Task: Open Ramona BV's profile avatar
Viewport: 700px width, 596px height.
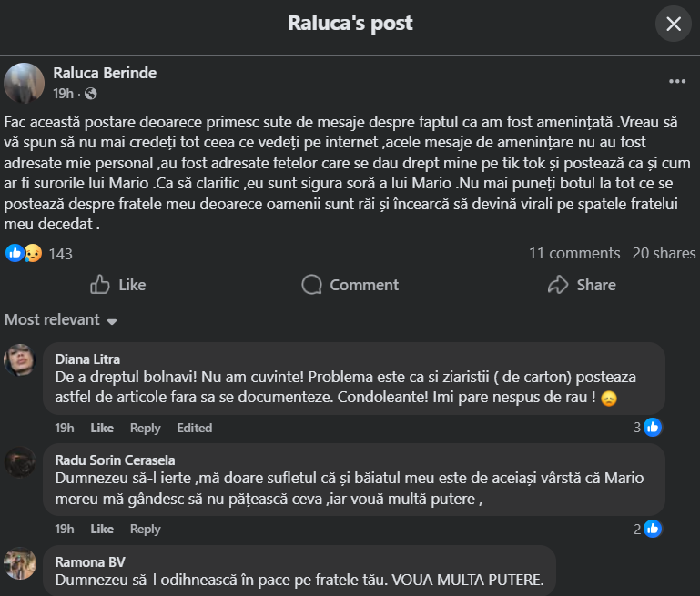Action: tap(20, 563)
